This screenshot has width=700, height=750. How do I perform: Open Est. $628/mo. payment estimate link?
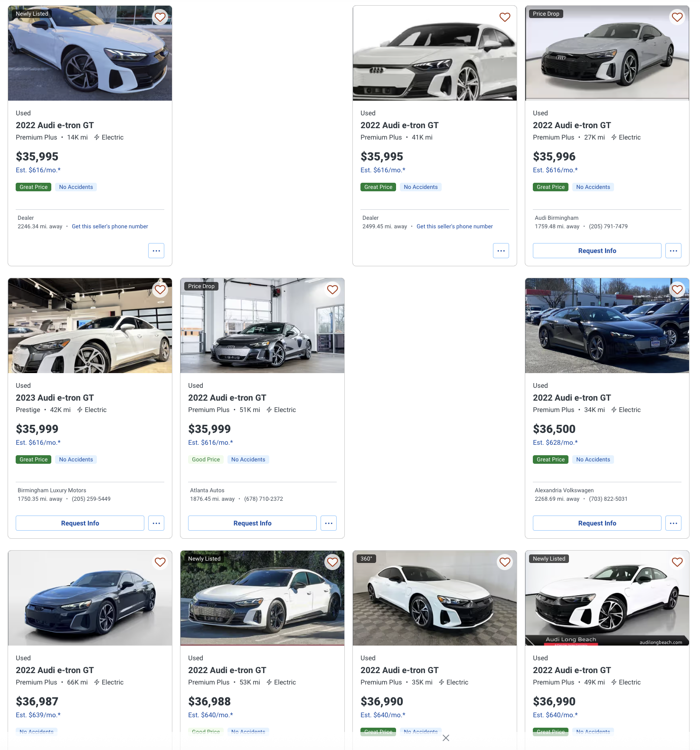pyautogui.click(x=555, y=442)
